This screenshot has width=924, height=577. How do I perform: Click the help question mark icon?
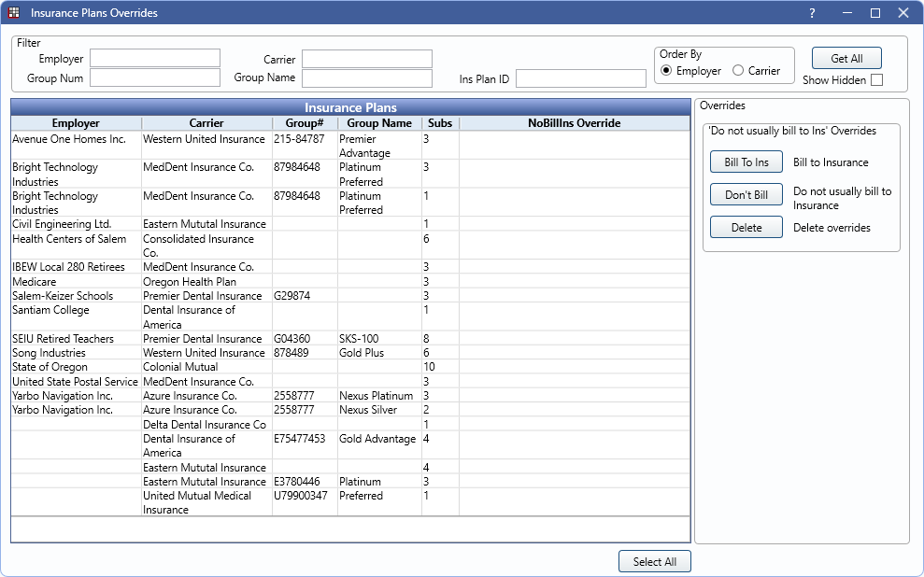click(812, 13)
